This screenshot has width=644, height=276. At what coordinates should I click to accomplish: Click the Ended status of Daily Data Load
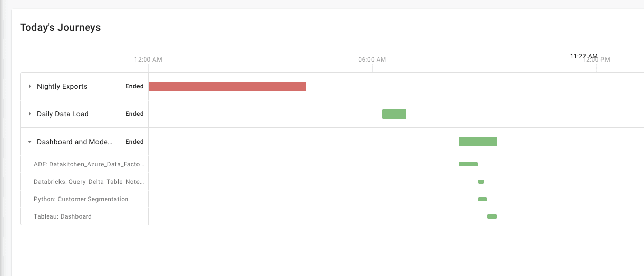coord(134,114)
